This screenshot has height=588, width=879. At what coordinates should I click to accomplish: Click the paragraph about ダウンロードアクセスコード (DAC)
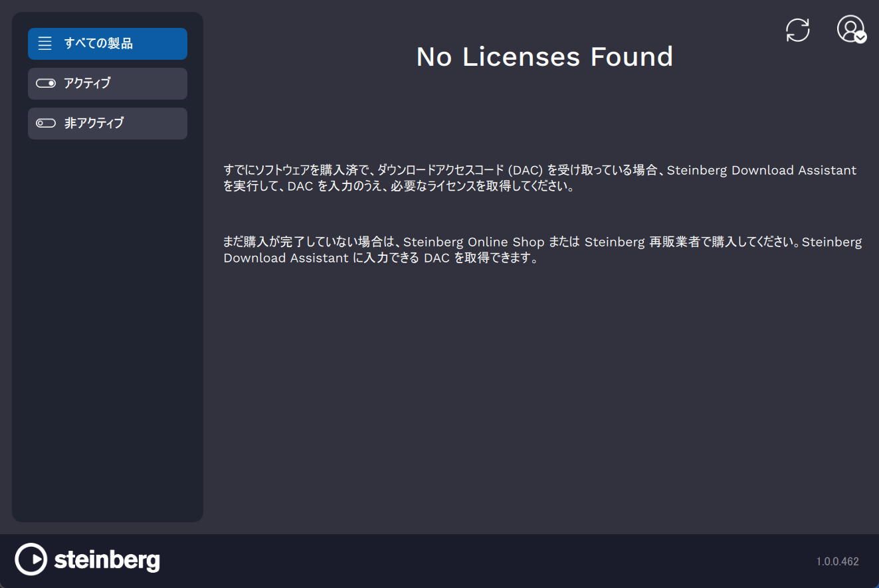pos(540,178)
